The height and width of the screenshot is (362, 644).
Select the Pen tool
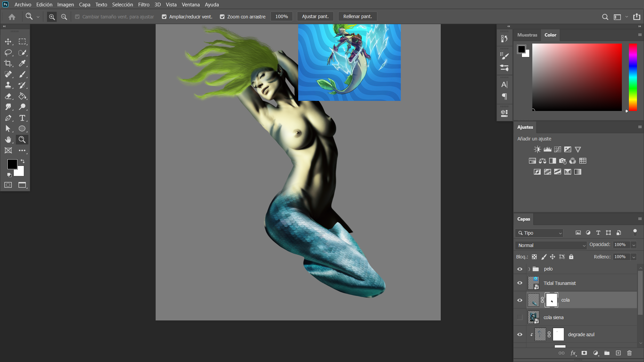coord(8,118)
